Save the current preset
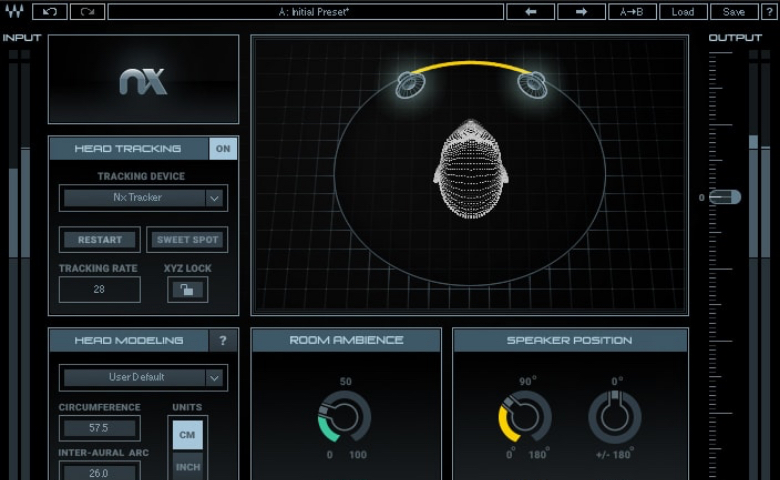The width and height of the screenshot is (780, 480). pos(734,11)
